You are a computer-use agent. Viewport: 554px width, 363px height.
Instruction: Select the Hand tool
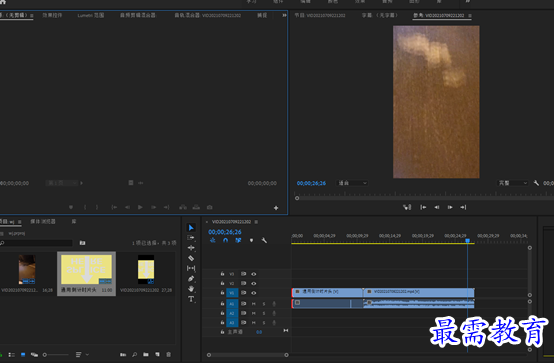pos(191,289)
